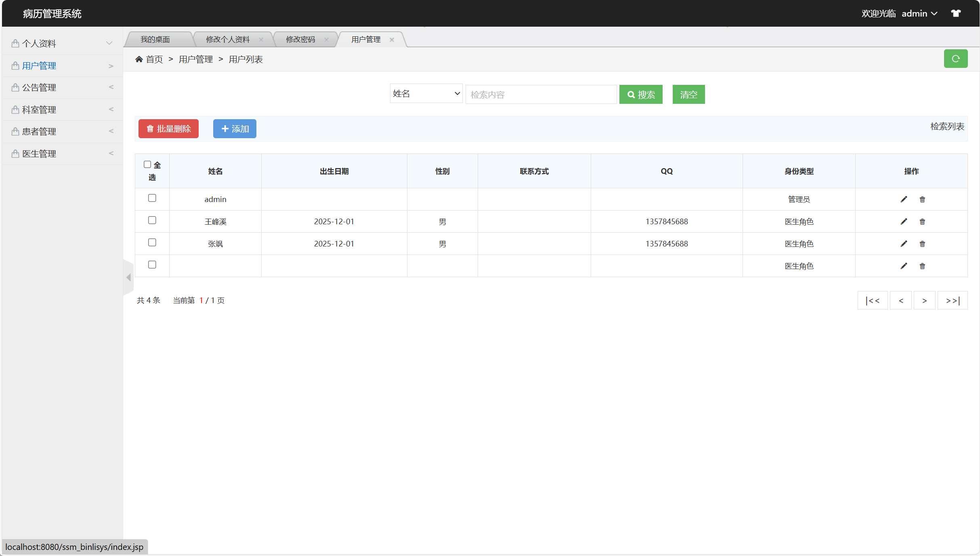Viewport: 980px width, 556px height.
Task: Click trash icon in the last row
Action: pos(922,266)
